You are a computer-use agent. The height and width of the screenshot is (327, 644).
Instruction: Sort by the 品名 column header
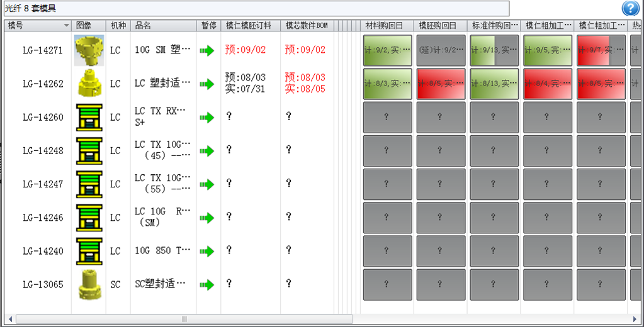pos(143,26)
